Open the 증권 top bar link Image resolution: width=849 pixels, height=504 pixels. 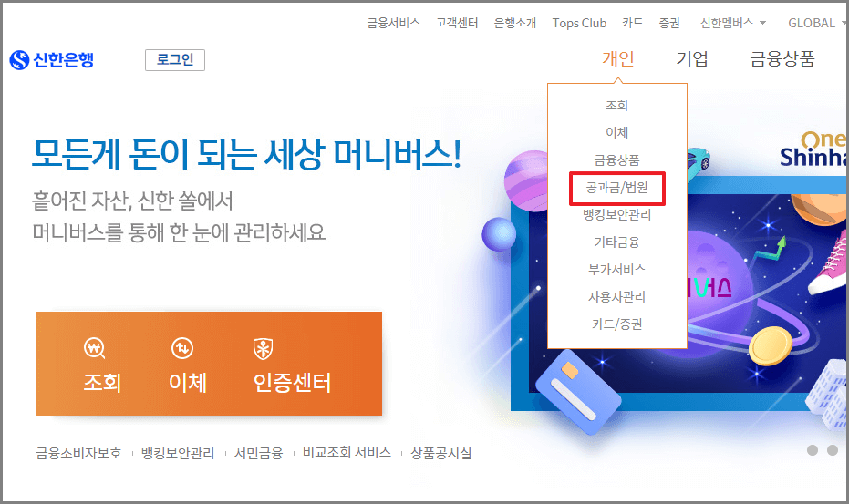[669, 23]
